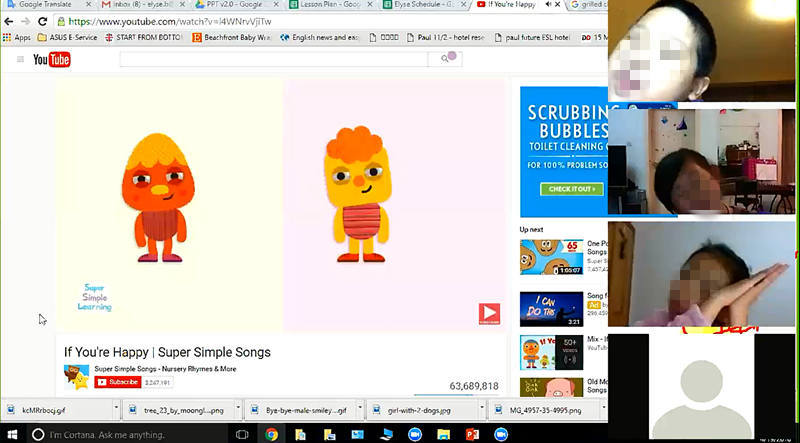Click the If You're Happy video player
This screenshot has width=800, height=443.
(x=281, y=205)
